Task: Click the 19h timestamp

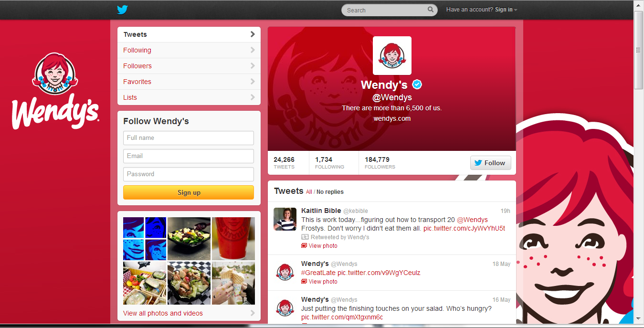Action: [x=505, y=211]
